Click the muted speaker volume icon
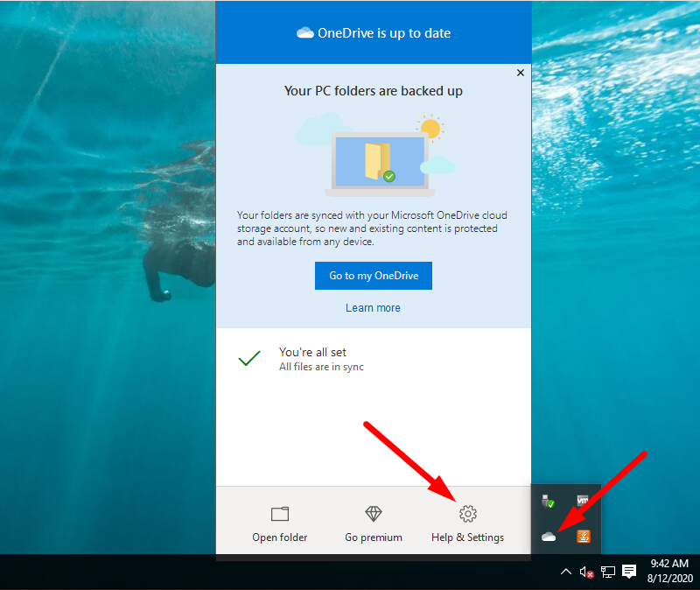 587,572
